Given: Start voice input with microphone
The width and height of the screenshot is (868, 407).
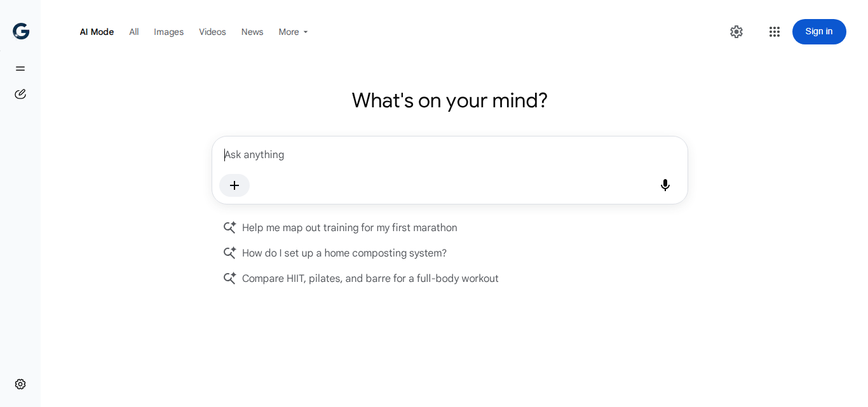Looking at the screenshot, I should 665,185.
